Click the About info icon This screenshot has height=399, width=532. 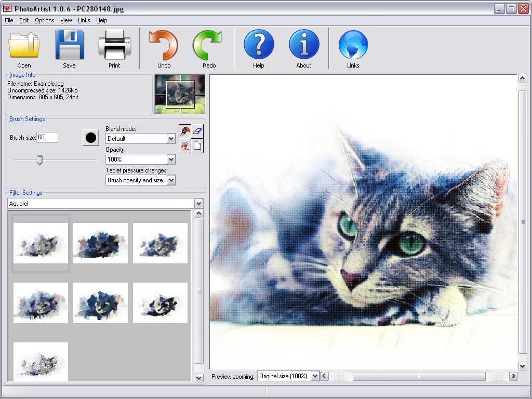pos(303,46)
